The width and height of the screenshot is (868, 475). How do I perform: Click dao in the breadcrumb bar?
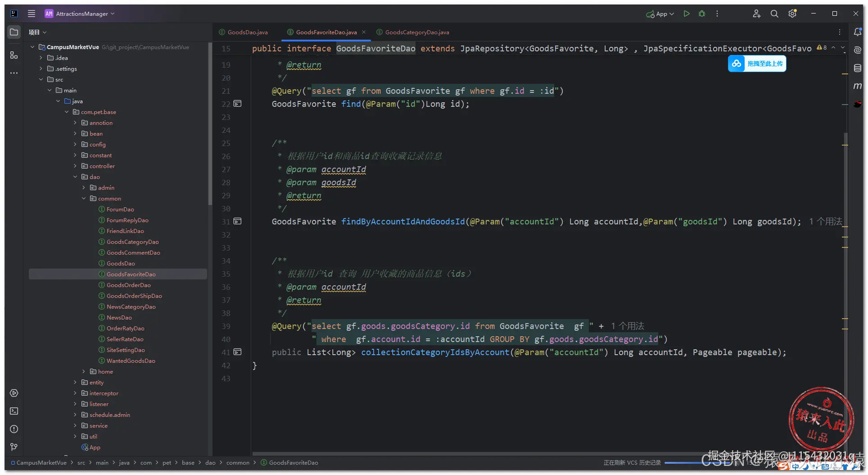pos(210,462)
